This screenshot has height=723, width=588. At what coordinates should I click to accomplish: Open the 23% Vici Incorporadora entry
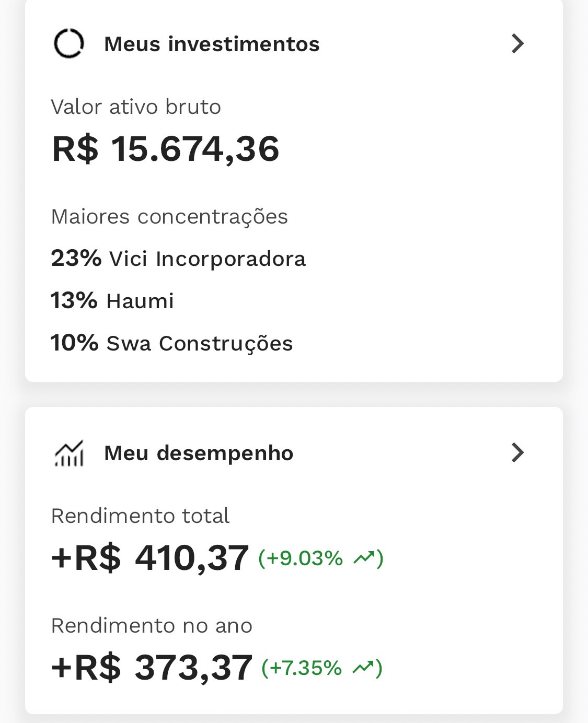[x=178, y=259]
